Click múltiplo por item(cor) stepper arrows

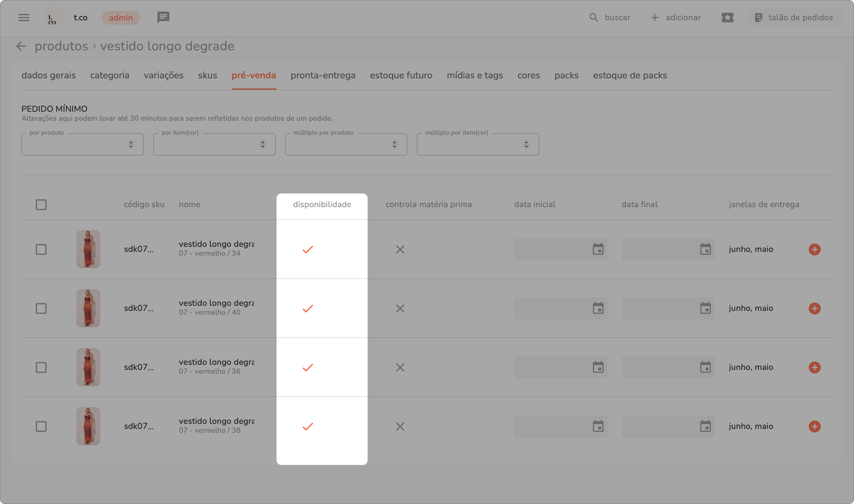pyautogui.click(x=526, y=144)
